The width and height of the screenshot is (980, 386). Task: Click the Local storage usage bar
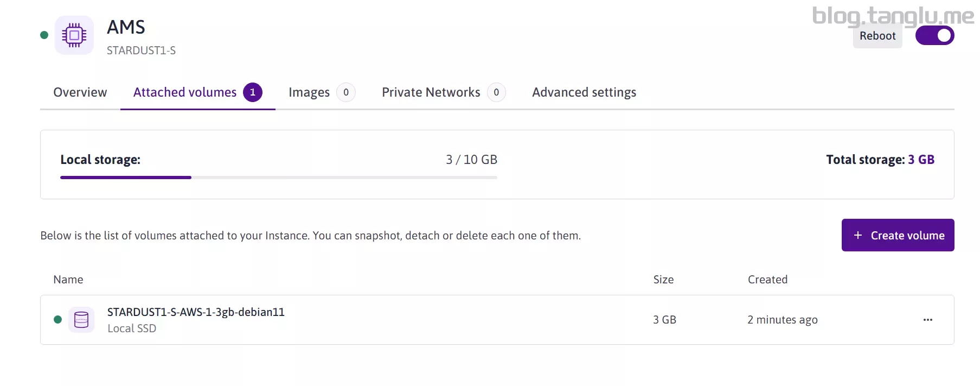pyautogui.click(x=278, y=178)
